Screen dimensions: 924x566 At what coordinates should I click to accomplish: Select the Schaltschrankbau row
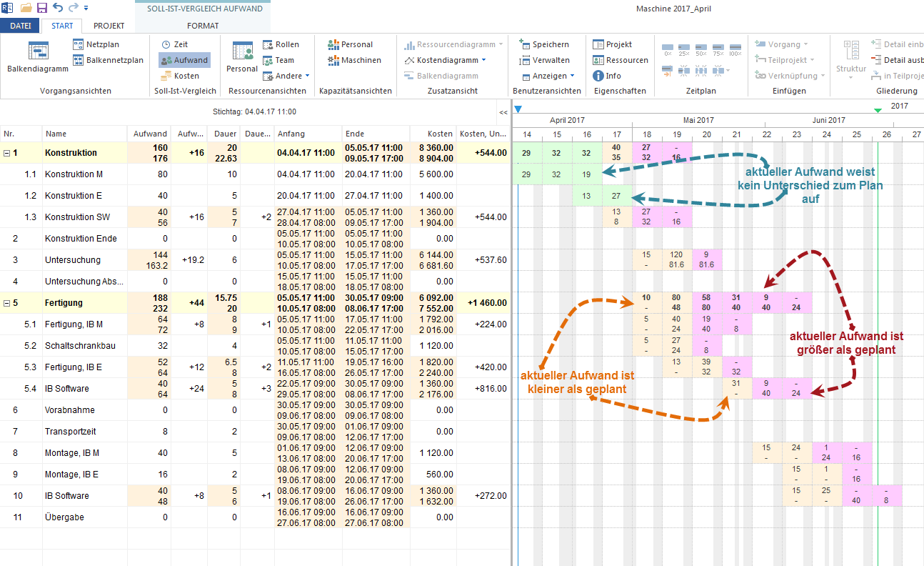[256, 346]
